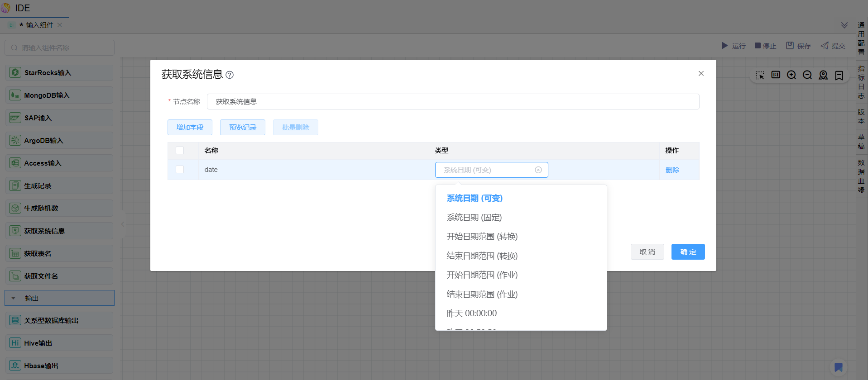Image resolution: width=868 pixels, height=380 pixels.
Task: Choose 开始日期范围 (作业) option
Action: pos(482,275)
